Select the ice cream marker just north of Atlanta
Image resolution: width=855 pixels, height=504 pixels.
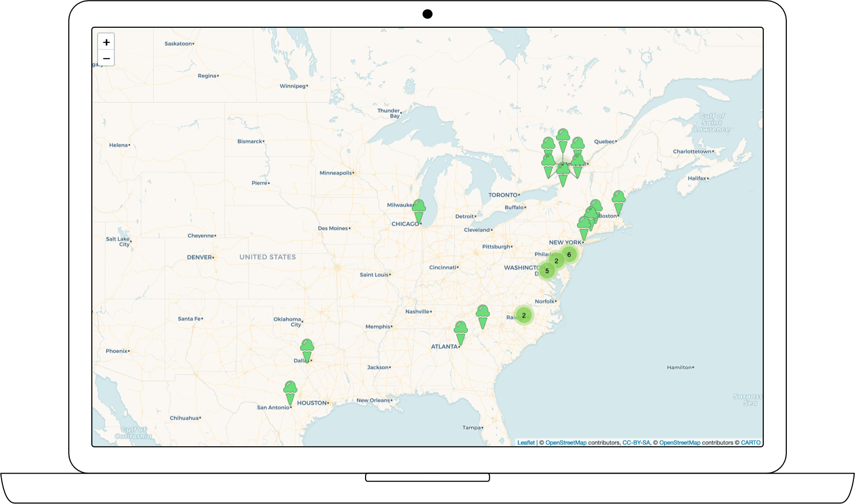coord(461,334)
